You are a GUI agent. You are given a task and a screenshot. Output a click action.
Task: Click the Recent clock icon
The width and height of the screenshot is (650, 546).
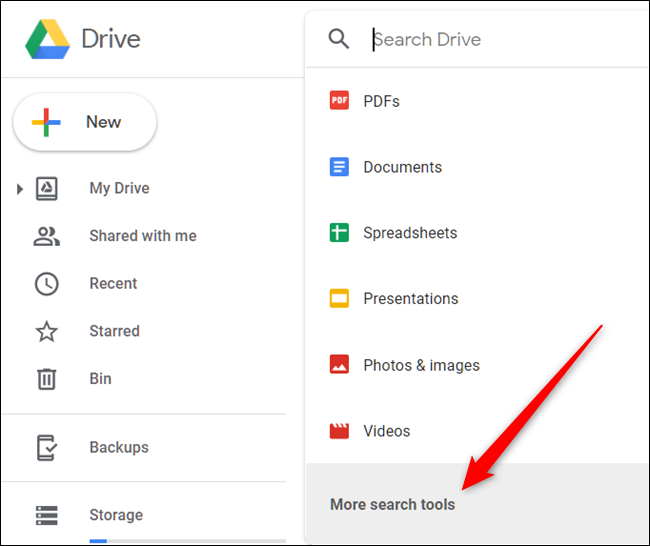[46, 284]
